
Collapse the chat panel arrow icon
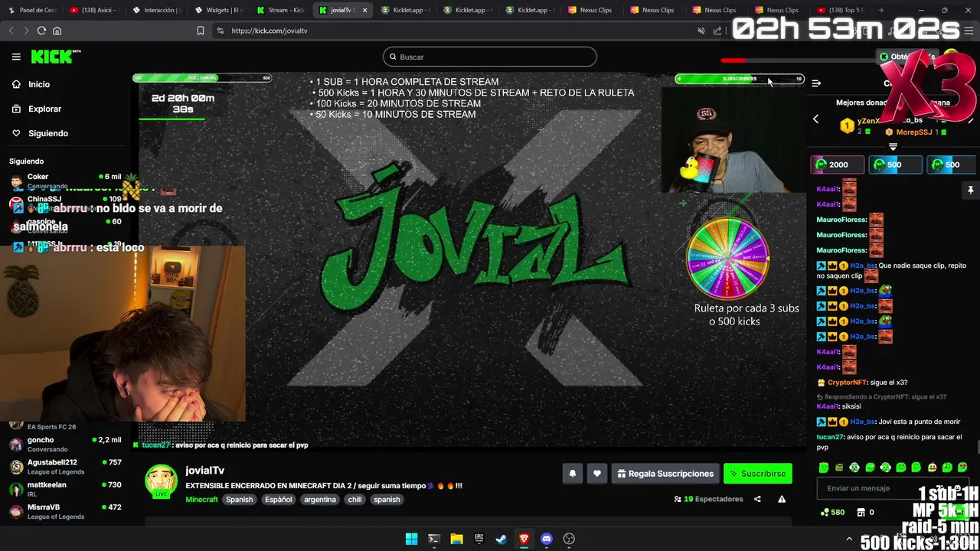(x=816, y=83)
